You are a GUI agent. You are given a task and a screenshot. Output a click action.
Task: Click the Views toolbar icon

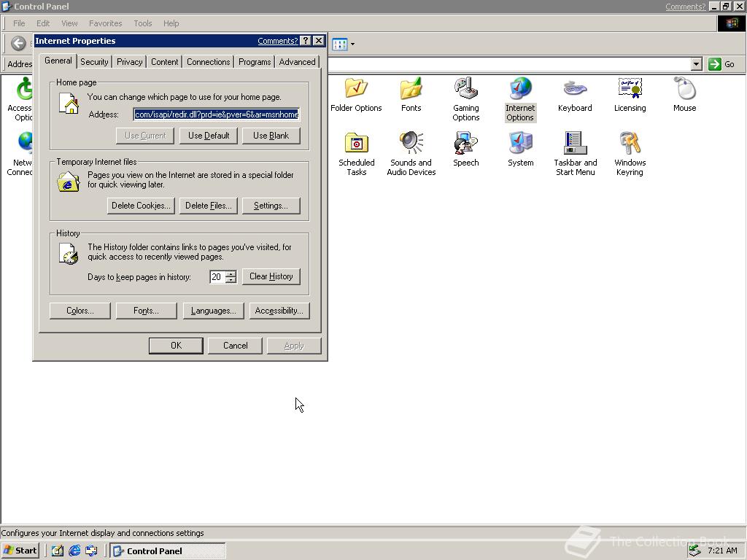(340, 44)
